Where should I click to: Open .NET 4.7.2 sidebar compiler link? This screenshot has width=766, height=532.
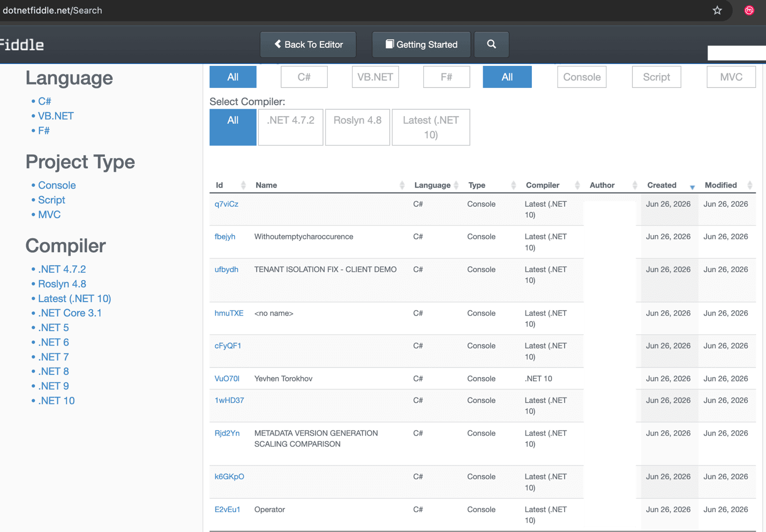click(x=62, y=269)
